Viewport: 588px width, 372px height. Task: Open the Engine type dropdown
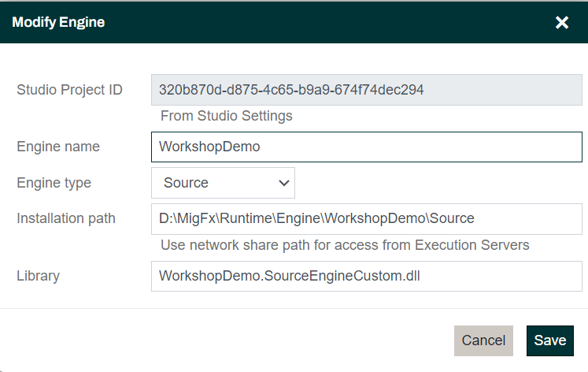tap(223, 183)
